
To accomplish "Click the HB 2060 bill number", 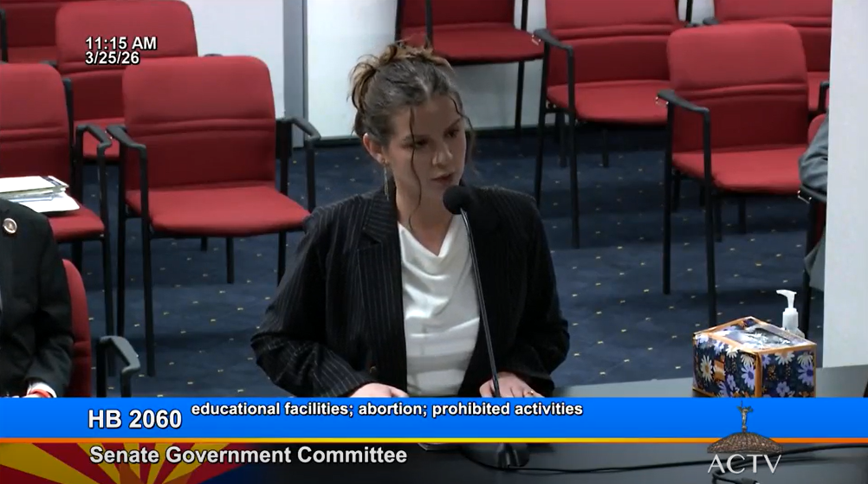I will tap(134, 419).
